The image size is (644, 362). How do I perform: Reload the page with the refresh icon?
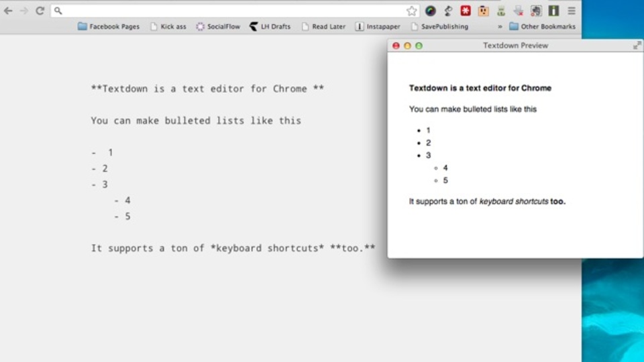click(x=40, y=11)
